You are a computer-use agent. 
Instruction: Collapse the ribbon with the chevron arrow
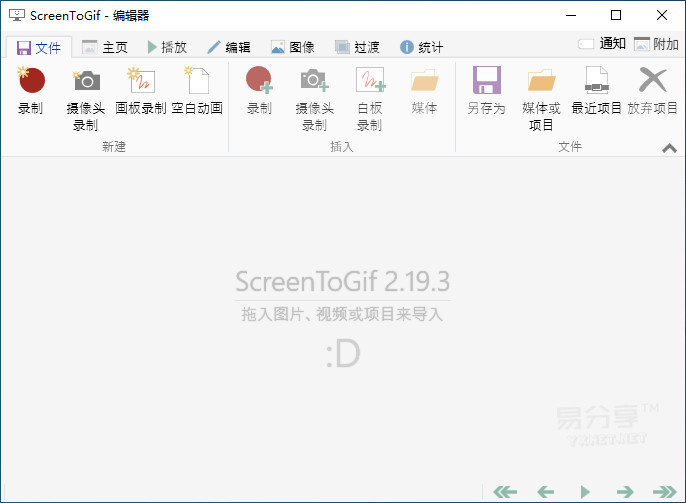[669, 148]
